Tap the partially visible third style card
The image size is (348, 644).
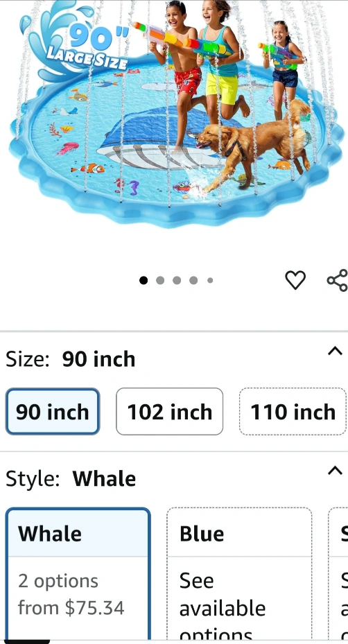(338, 575)
